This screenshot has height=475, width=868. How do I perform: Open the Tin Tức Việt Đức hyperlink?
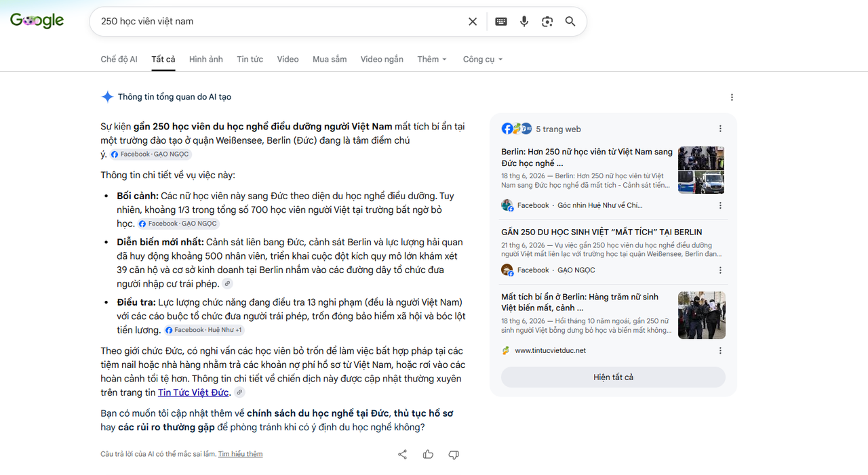click(x=194, y=392)
